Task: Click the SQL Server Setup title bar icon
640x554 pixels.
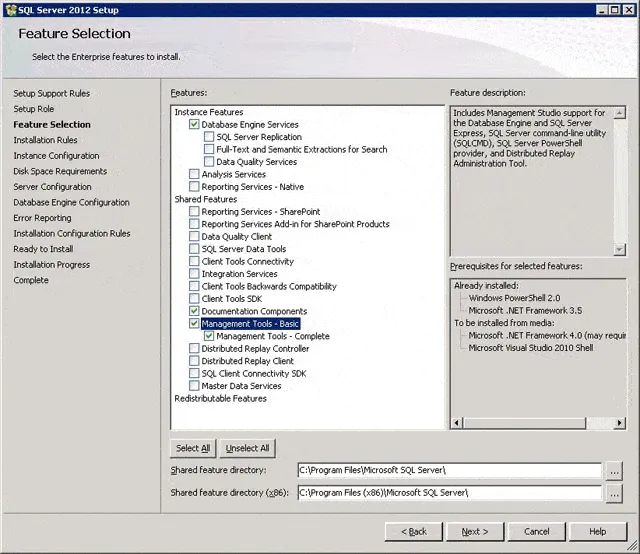Action: coord(10,9)
